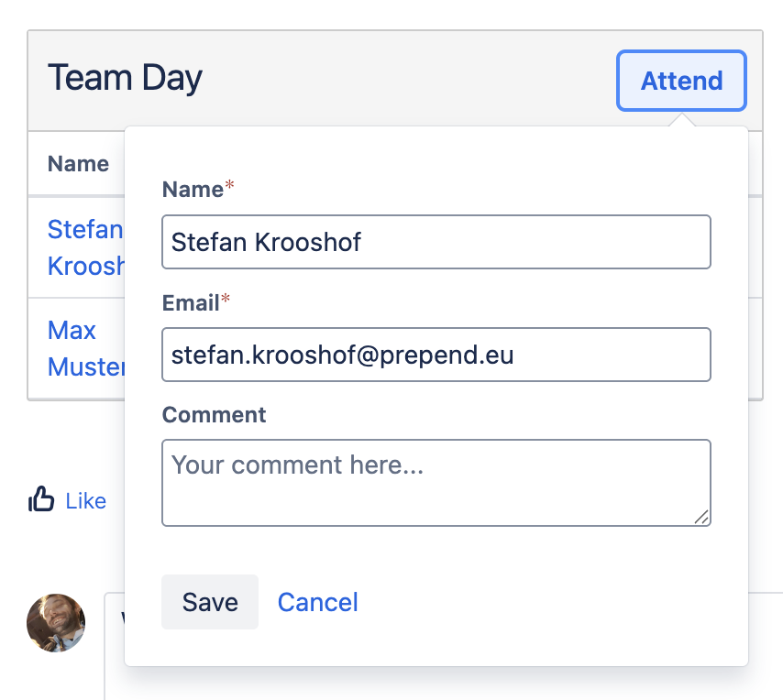783x700 pixels.
Task: Click the red asterisk next to Email
Action: [x=226, y=300]
